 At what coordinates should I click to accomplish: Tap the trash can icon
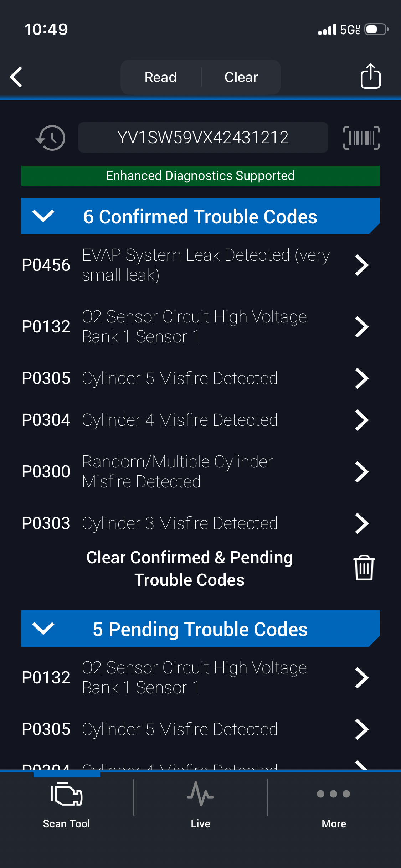click(364, 568)
